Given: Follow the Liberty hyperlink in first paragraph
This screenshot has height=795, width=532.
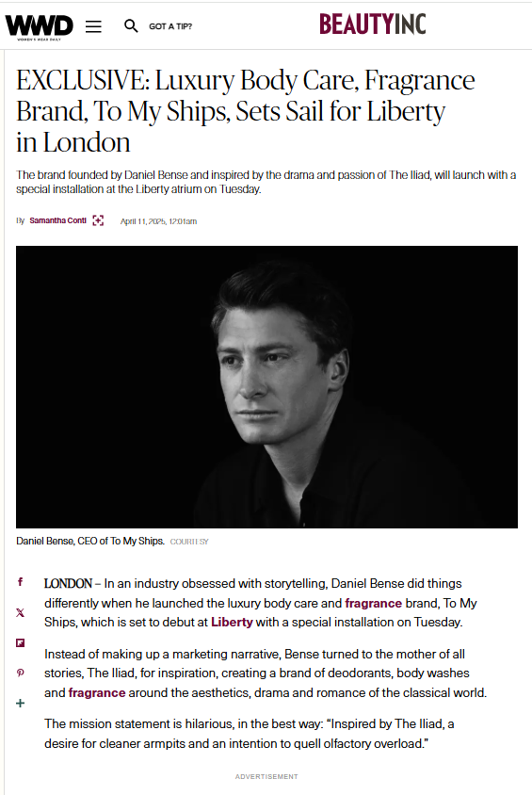Looking at the screenshot, I should (x=232, y=622).
